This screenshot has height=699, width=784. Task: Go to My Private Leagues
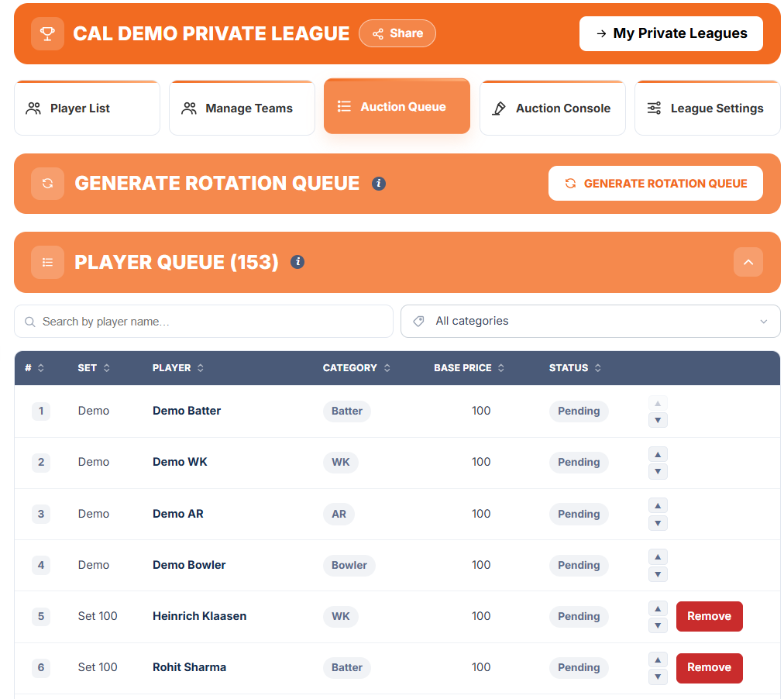click(x=671, y=33)
